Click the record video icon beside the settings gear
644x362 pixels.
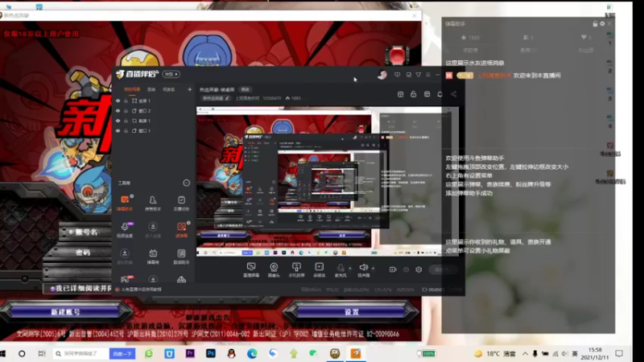tap(393, 269)
